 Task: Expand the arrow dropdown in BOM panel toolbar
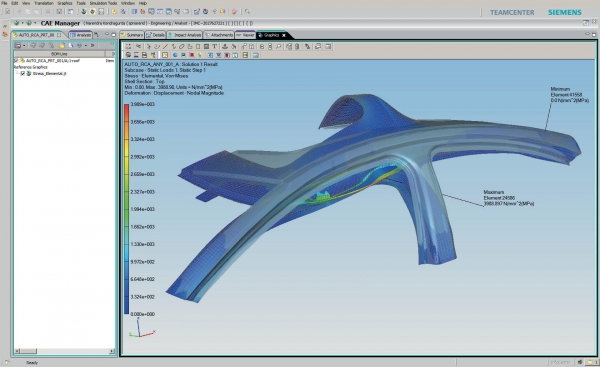pyautogui.click(x=86, y=46)
